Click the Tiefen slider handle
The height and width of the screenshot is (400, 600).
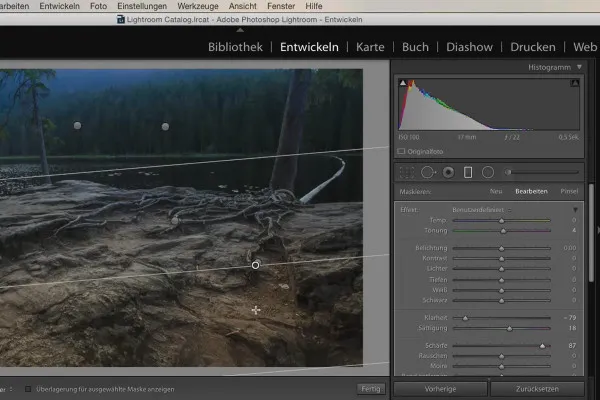(x=502, y=280)
